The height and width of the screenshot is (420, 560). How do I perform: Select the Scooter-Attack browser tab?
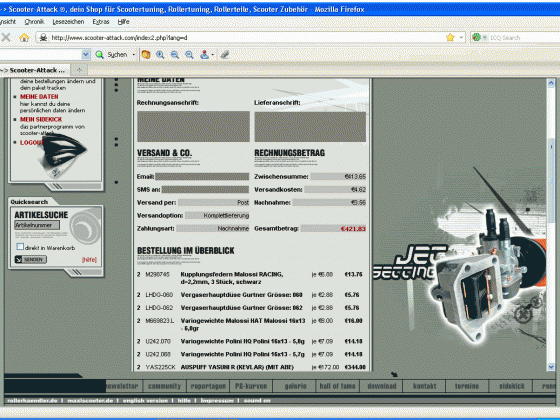(35, 70)
